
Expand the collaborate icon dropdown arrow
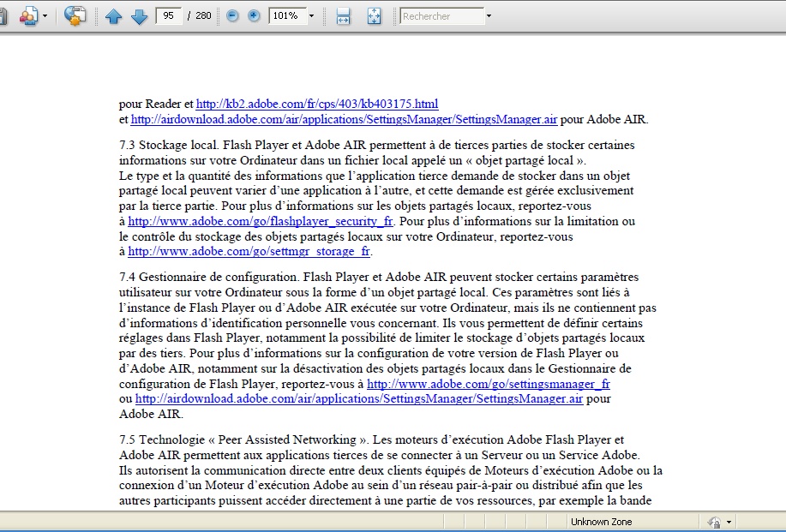[45, 16]
